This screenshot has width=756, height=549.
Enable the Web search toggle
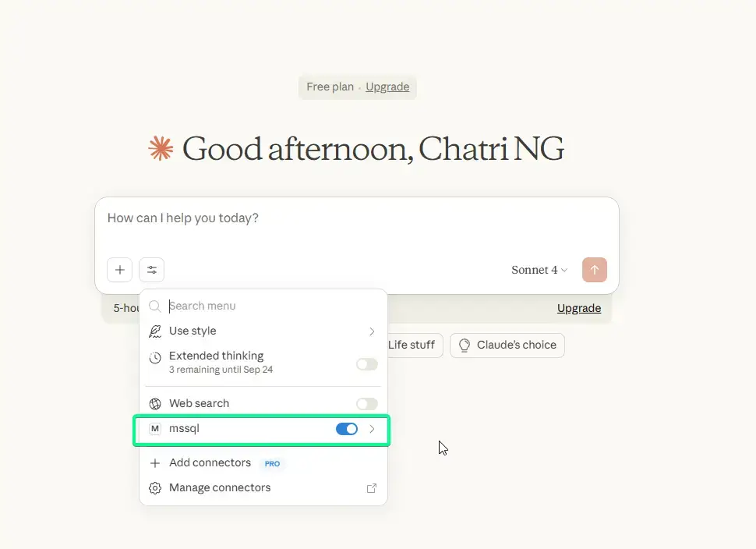tap(366, 404)
